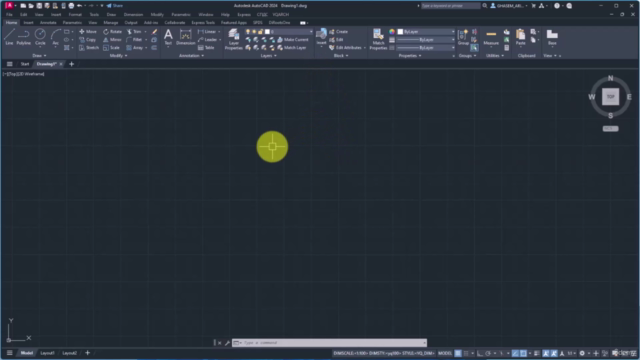Image resolution: width=640 pixels, height=360 pixels.
Task: Toggle MODEL space button in status bar
Action: click(445, 353)
